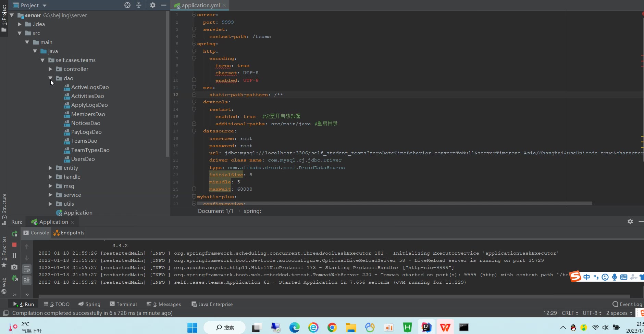Screen dimensions: 644x334
Task: Expand the msg package
Action: coord(50,186)
